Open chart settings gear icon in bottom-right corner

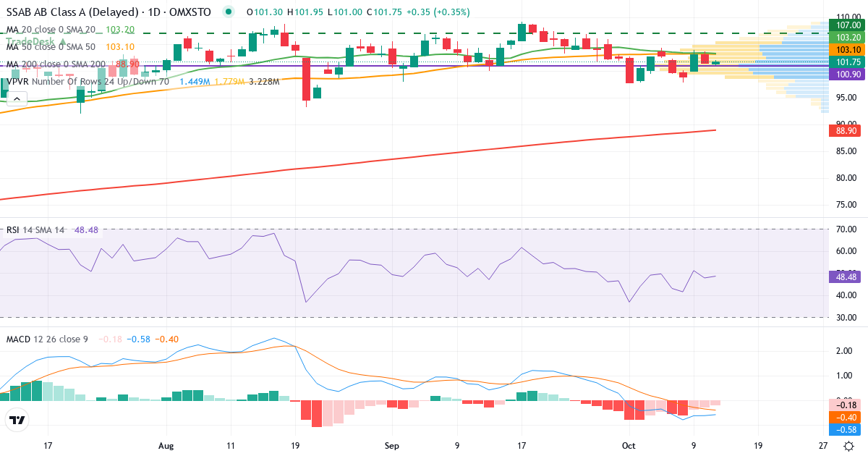tap(848, 446)
